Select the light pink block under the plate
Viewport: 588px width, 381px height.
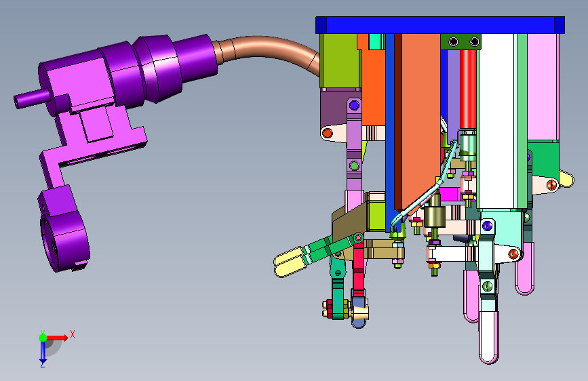point(543,87)
